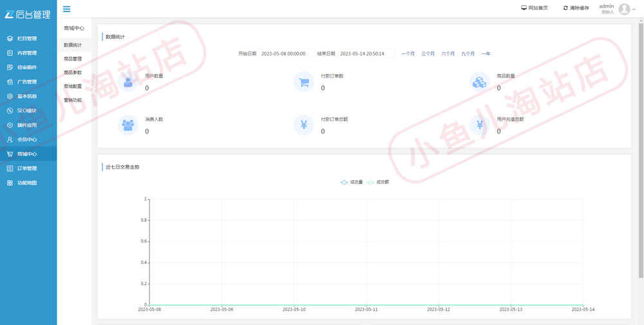Click the 用户数量 stat label

pyautogui.click(x=154, y=76)
